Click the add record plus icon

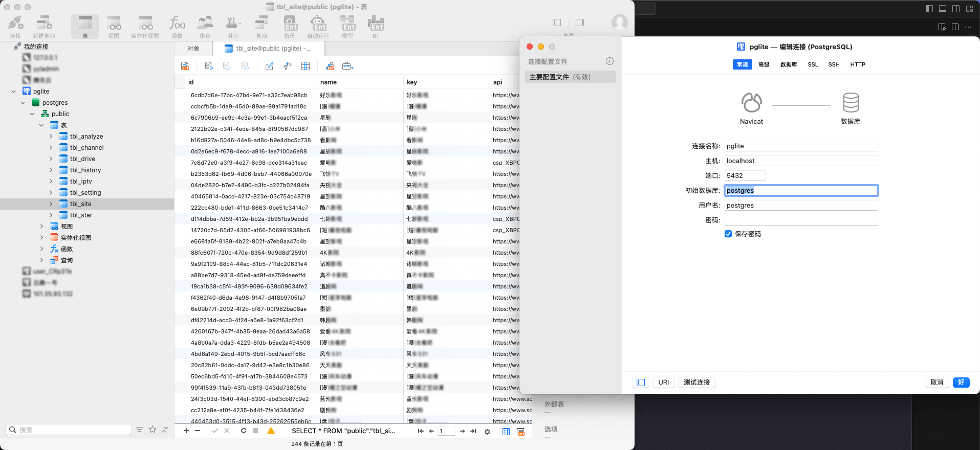(x=186, y=431)
